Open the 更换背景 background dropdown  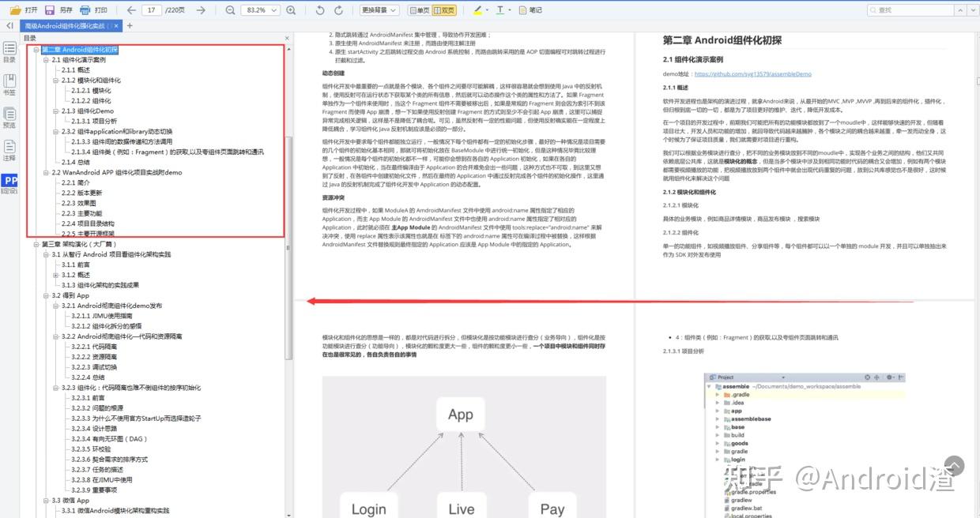[392, 10]
